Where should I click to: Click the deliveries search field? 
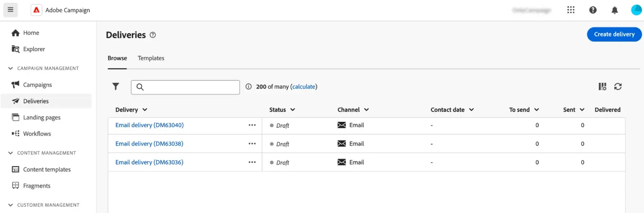coord(190,87)
